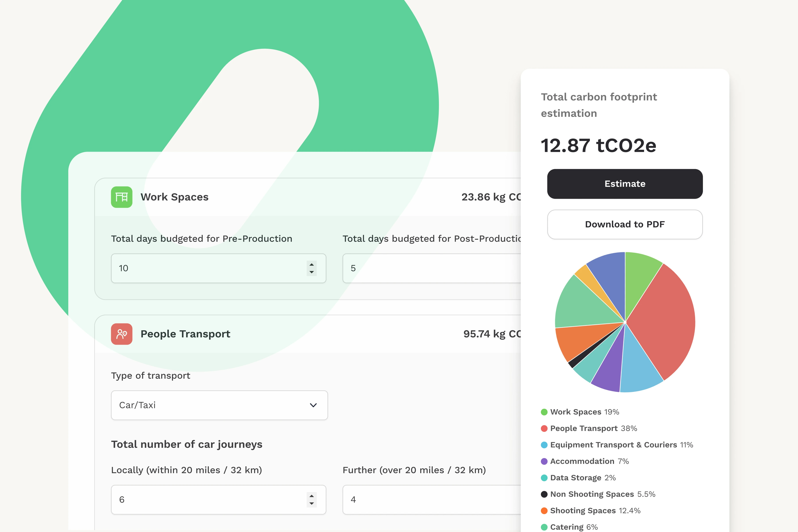Increase local car journeys stepper
798x532 pixels.
311,496
